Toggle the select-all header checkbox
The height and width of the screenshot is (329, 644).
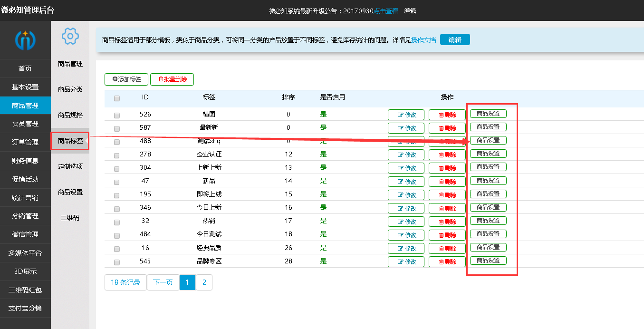117,98
